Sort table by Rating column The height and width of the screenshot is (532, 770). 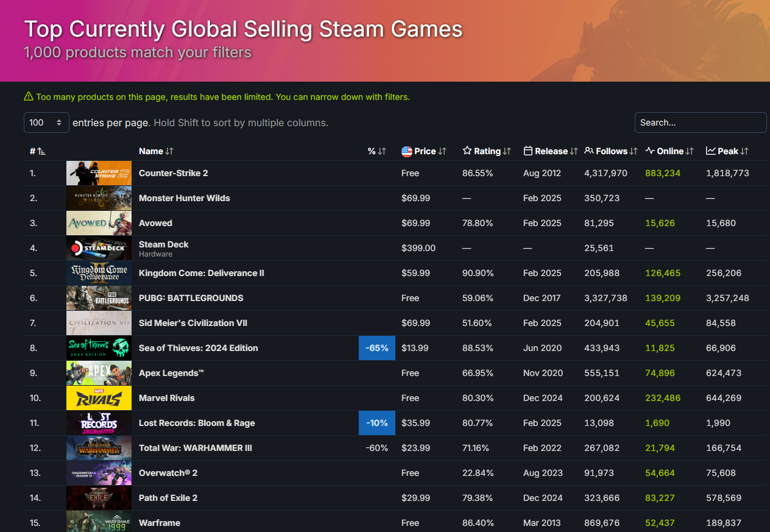[x=486, y=151]
